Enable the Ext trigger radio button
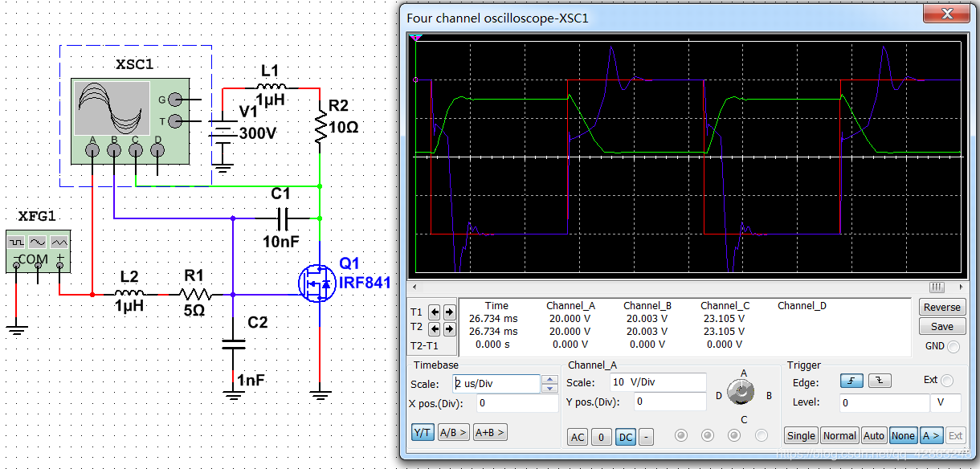The height and width of the screenshot is (469, 980). click(947, 381)
